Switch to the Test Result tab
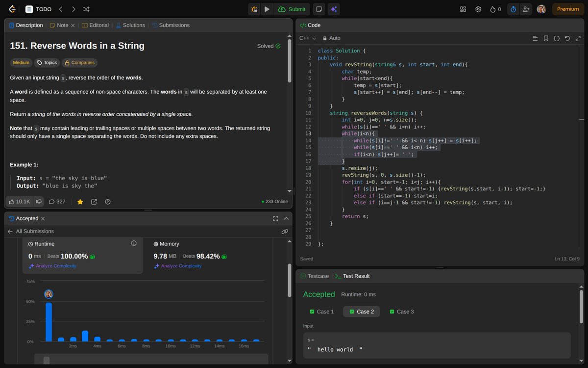The image size is (588, 368). [x=352, y=276]
